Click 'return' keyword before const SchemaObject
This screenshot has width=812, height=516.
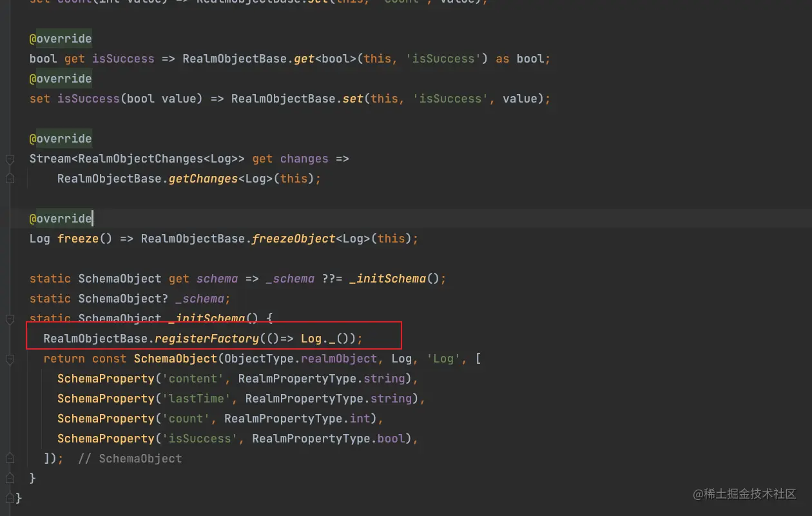click(64, 359)
